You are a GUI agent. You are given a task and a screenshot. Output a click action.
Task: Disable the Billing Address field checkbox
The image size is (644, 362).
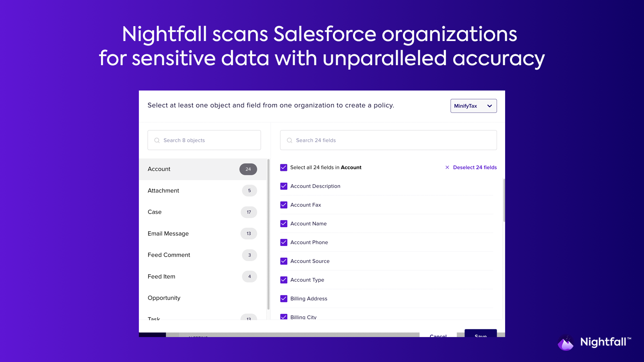point(284,298)
